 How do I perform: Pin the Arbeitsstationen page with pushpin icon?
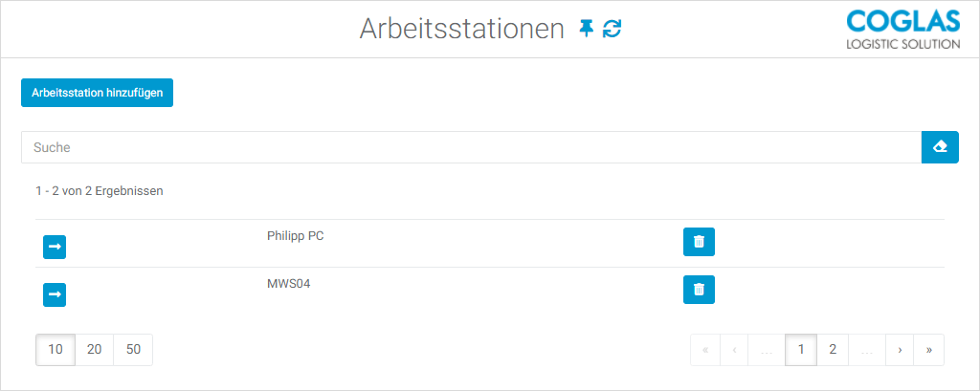[x=586, y=29]
